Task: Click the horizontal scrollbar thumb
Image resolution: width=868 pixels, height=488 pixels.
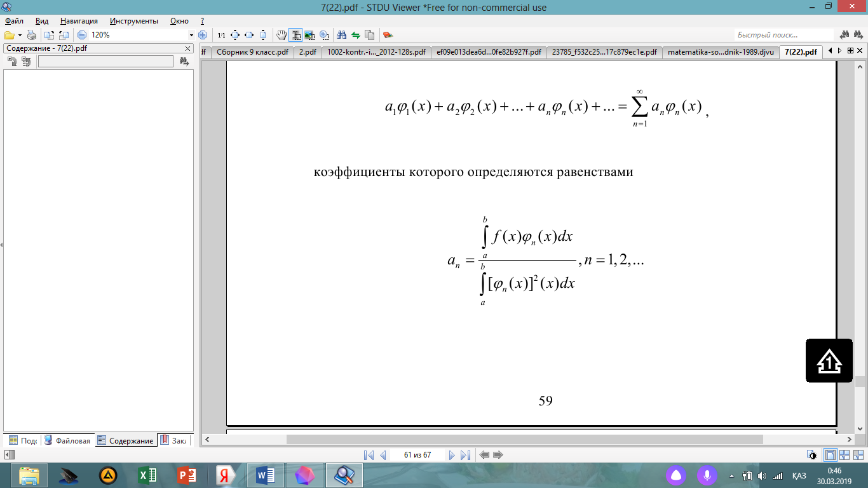Action: pyautogui.click(x=524, y=439)
